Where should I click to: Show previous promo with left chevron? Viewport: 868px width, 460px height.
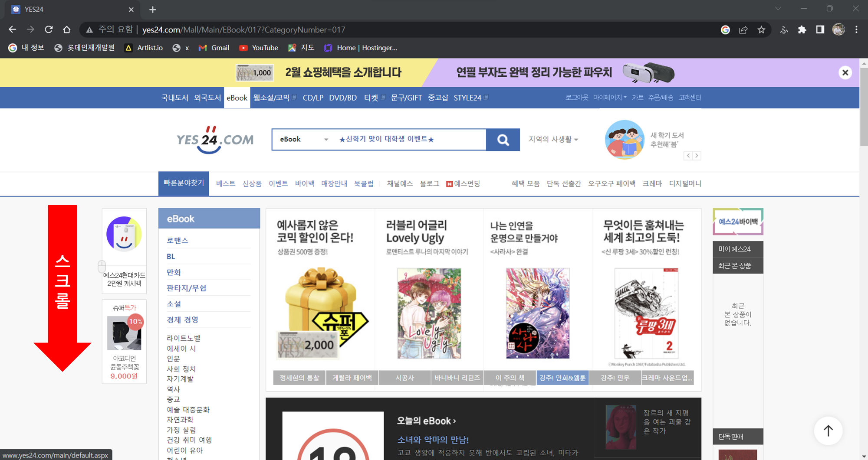pyautogui.click(x=688, y=156)
